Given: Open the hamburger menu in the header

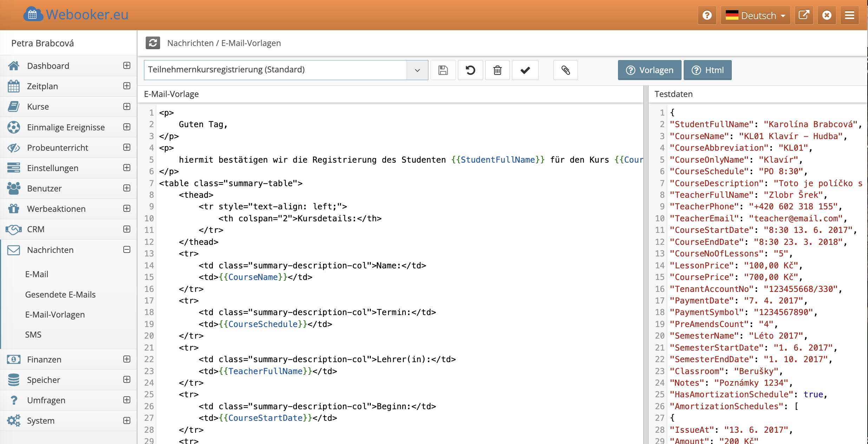Looking at the screenshot, I should [x=849, y=15].
